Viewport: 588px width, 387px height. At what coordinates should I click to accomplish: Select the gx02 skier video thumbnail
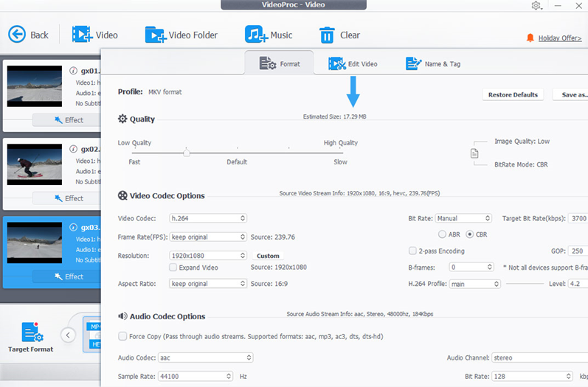pos(35,164)
